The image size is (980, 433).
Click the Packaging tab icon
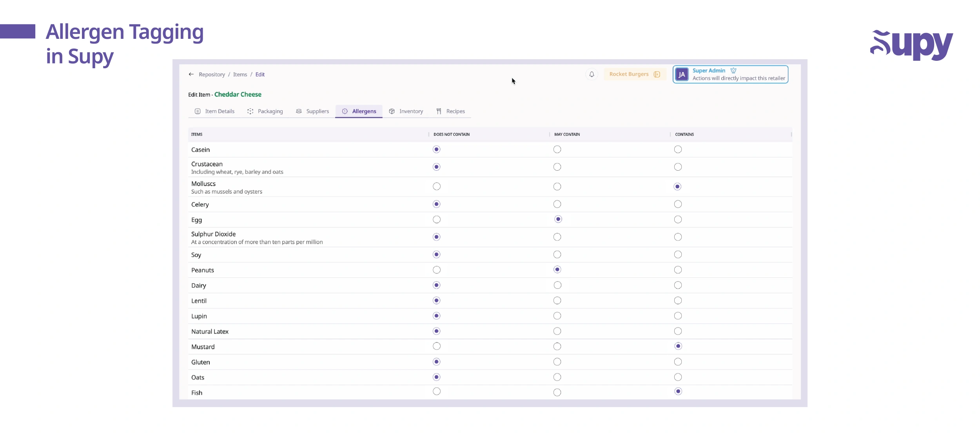point(250,111)
